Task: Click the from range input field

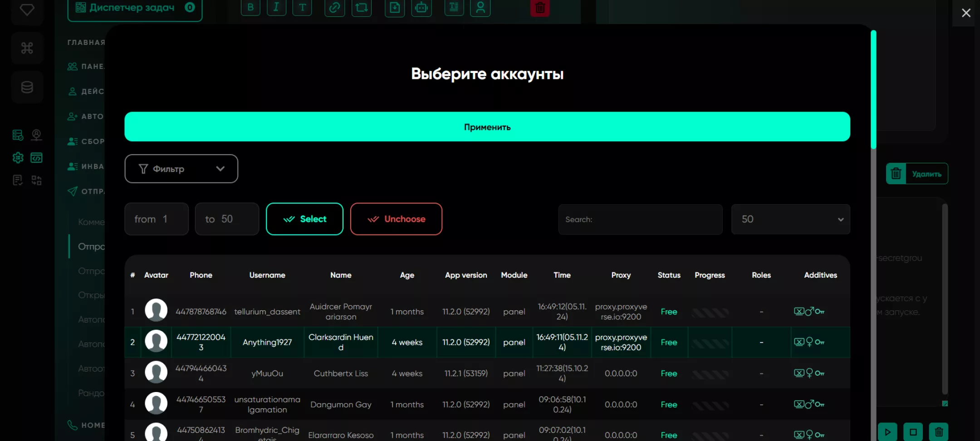Action: pos(157,219)
